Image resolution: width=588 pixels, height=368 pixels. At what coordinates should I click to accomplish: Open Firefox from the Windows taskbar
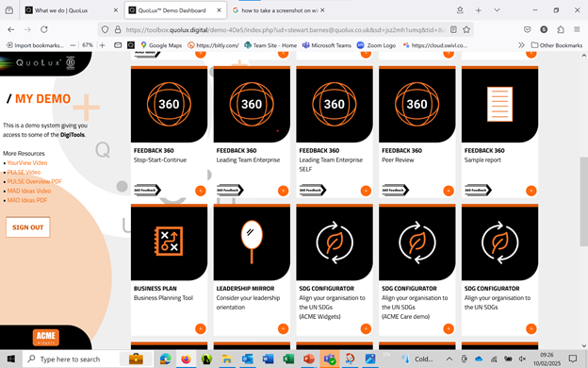(186, 360)
